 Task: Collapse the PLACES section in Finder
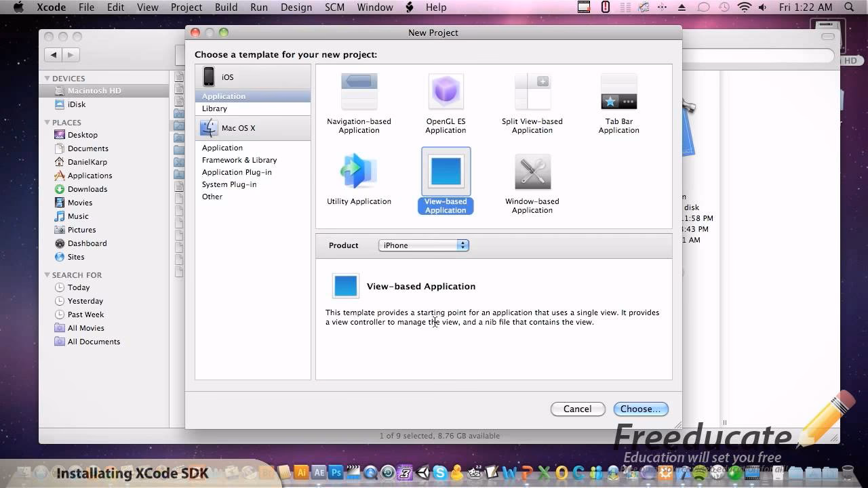tap(47, 123)
